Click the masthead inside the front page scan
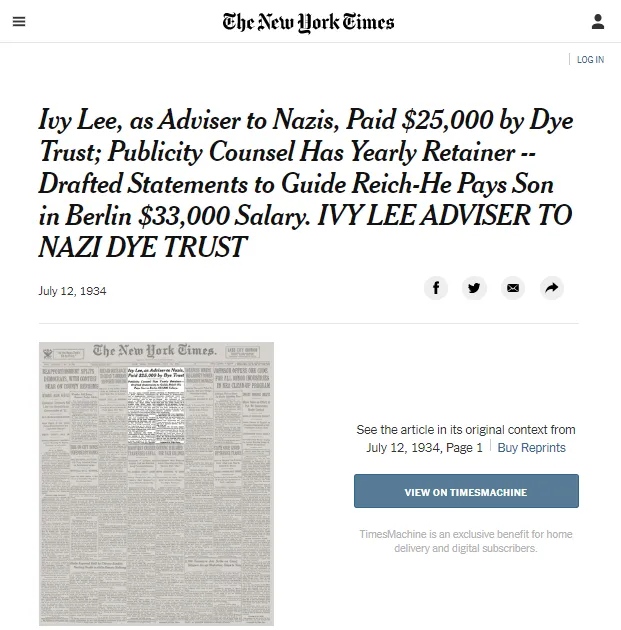The image size is (621, 630). pos(155,351)
